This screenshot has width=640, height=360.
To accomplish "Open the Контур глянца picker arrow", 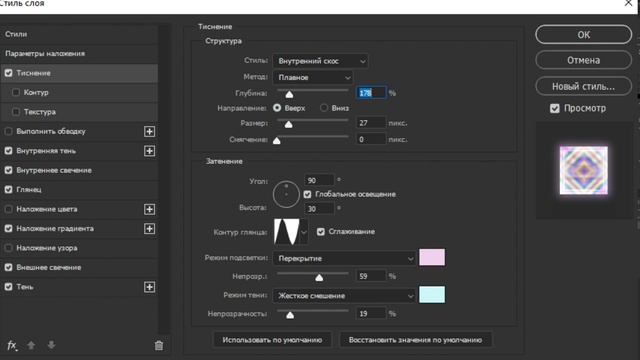I will [304, 232].
